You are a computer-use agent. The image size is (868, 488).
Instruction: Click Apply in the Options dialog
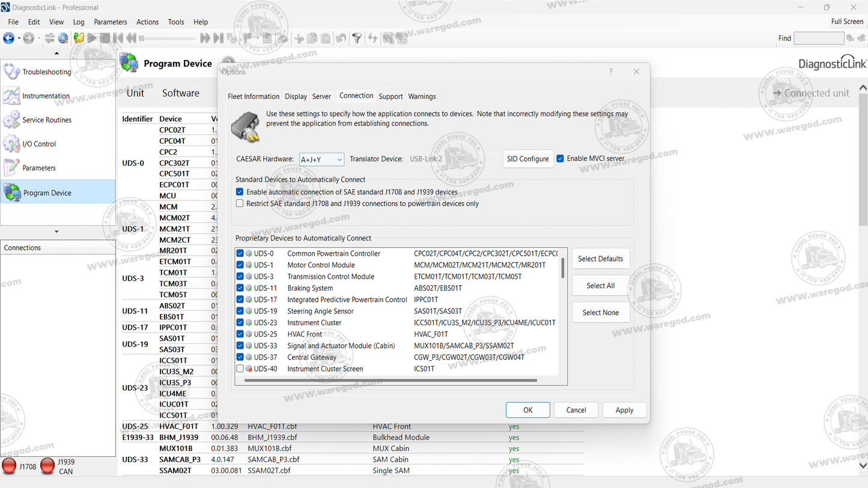625,410
